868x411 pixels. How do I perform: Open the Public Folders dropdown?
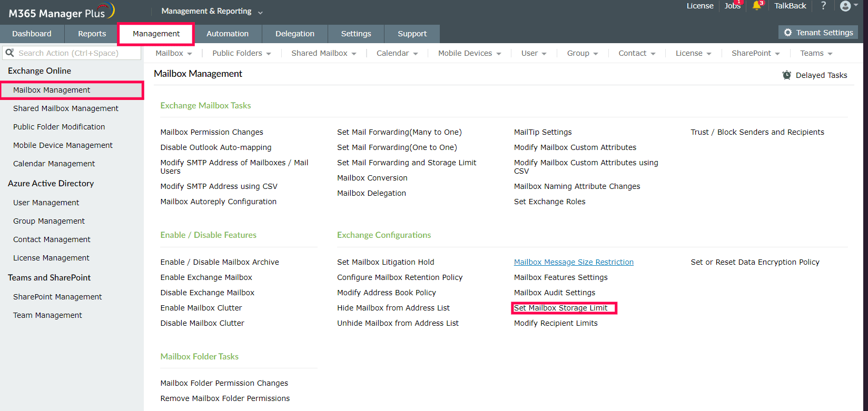242,53
